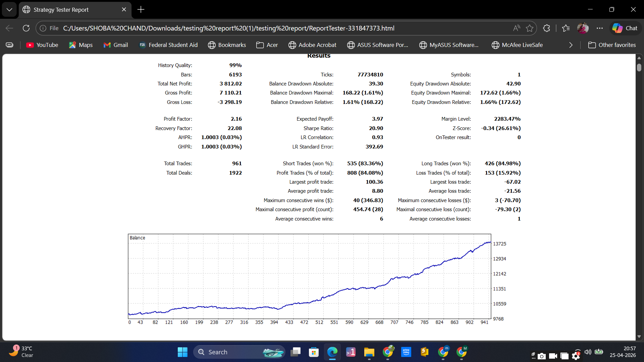Click Total Trades value 961
The width and height of the screenshot is (644, 362).
pos(237,164)
